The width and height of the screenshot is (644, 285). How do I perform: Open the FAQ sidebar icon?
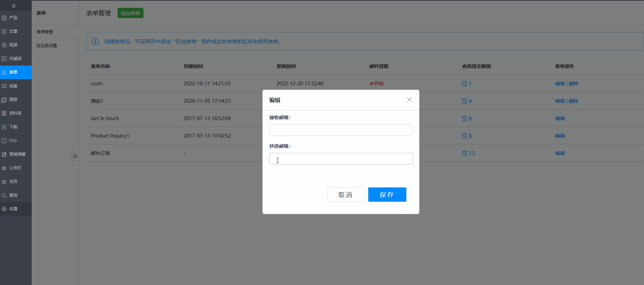(x=4, y=141)
